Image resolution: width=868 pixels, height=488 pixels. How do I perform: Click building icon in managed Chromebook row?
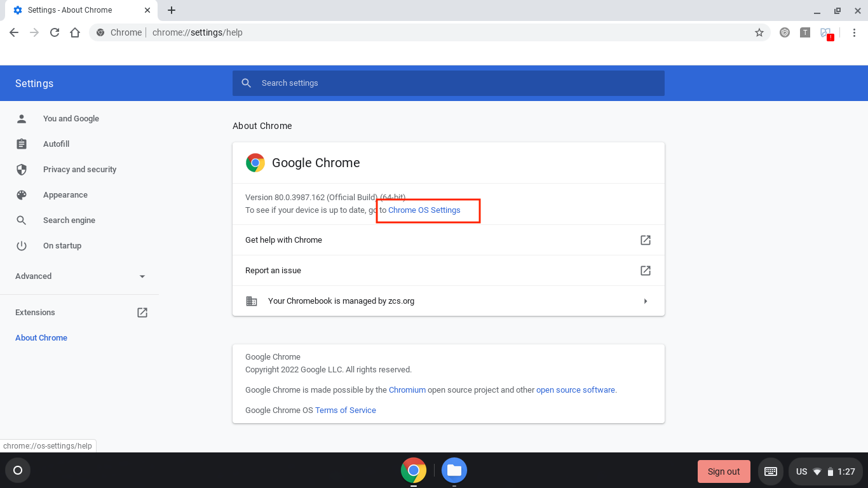coord(252,301)
